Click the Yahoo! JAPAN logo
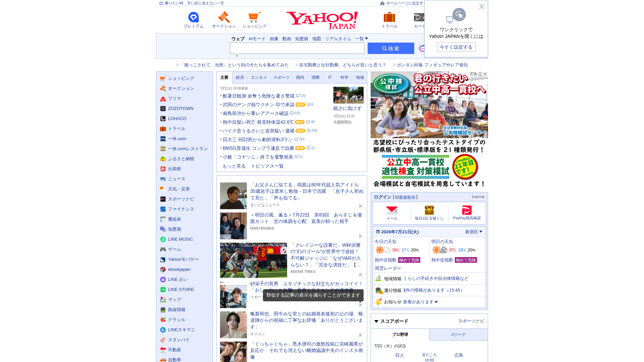This screenshot has height=362, width=644. (322, 20)
